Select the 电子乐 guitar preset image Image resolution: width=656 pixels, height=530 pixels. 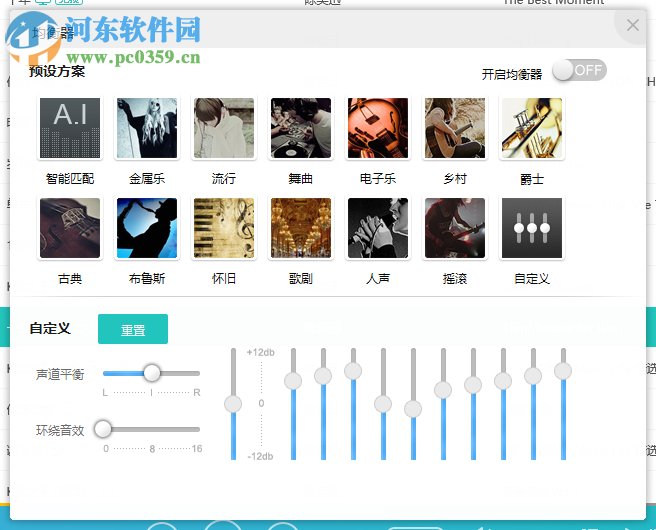pyautogui.click(x=378, y=128)
